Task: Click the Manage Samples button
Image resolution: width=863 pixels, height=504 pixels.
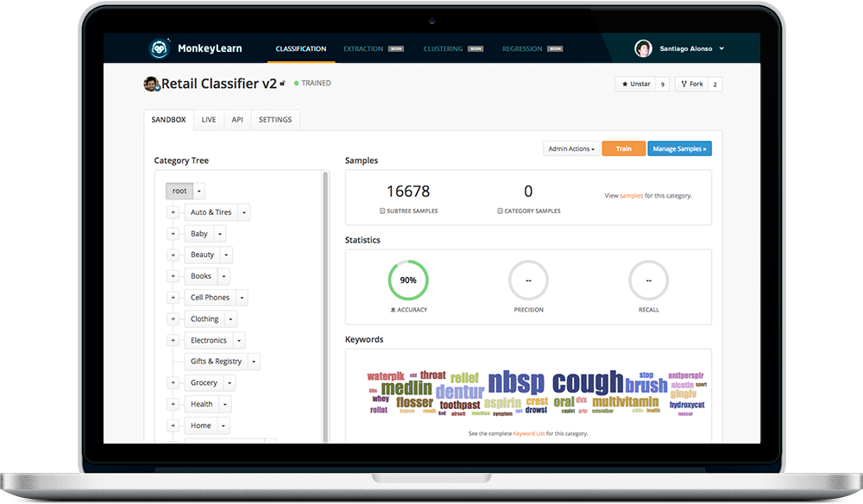Action: click(680, 148)
